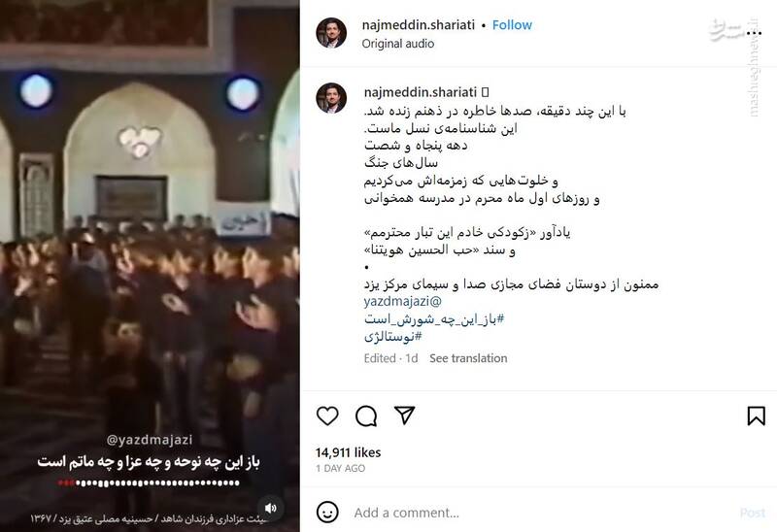777x532 pixels.
Task: Follow najmeddin.shariati
Action: (512, 25)
